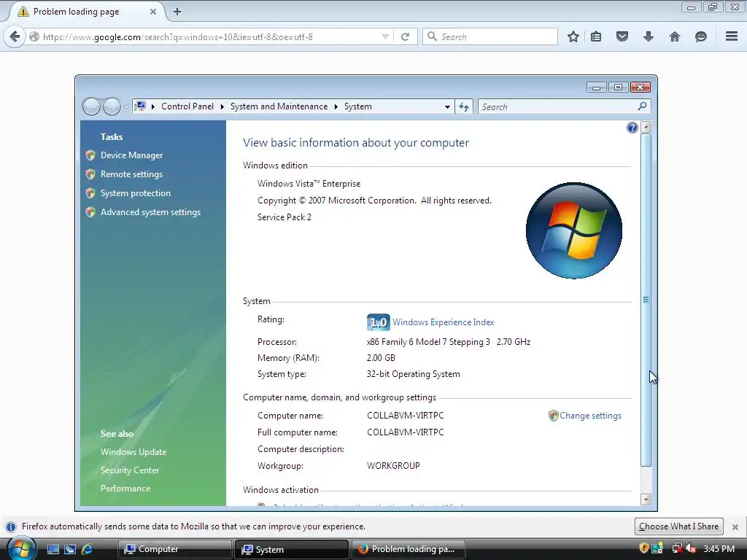Open new tab with plus button

[x=177, y=12]
